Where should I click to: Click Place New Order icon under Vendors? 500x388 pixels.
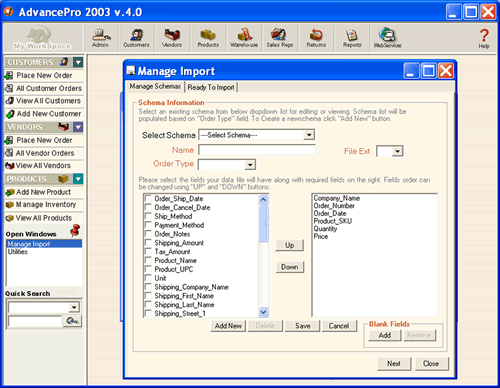[9, 140]
